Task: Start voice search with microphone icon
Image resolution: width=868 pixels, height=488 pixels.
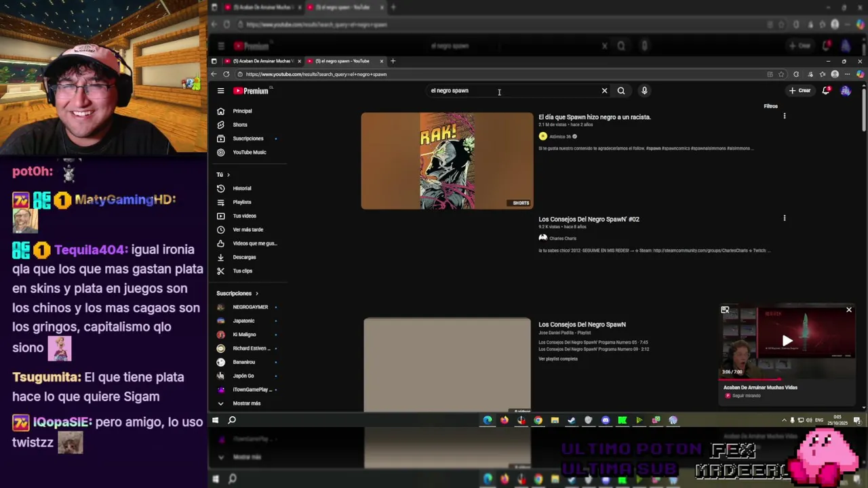Action: (x=644, y=91)
